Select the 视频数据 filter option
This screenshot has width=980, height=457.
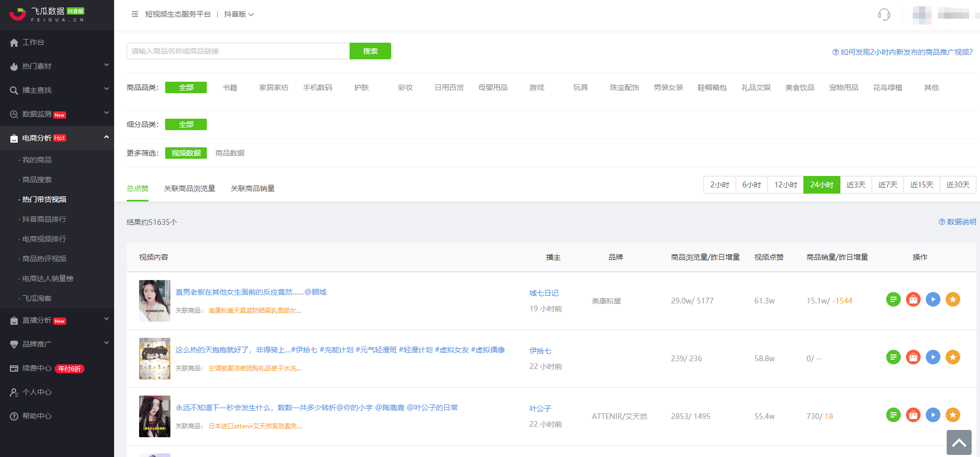tap(186, 153)
